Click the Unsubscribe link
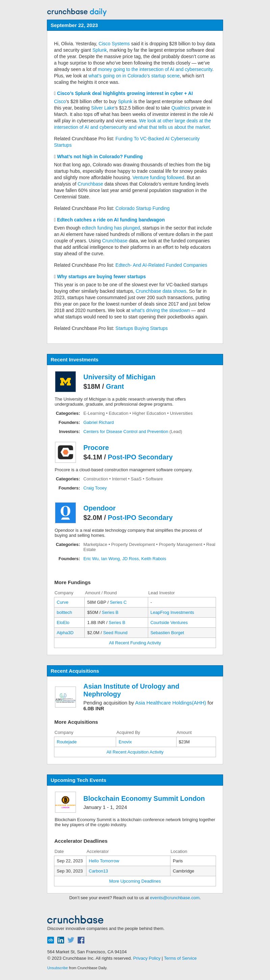The width and height of the screenshot is (270, 980). tap(57, 968)
